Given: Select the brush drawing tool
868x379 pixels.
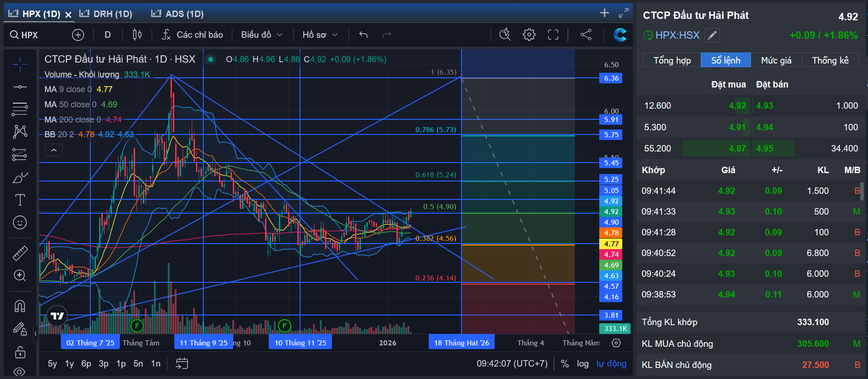Looking at the screenshot, I should click(20, 177).
